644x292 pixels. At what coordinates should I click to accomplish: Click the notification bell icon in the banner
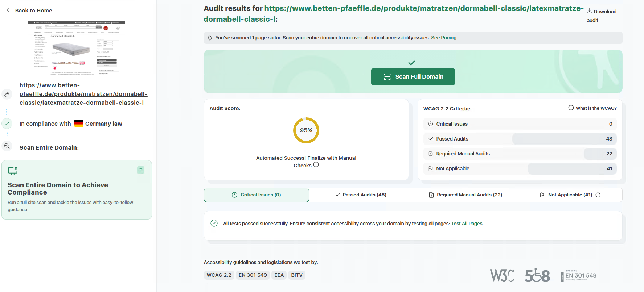point(210,38)
